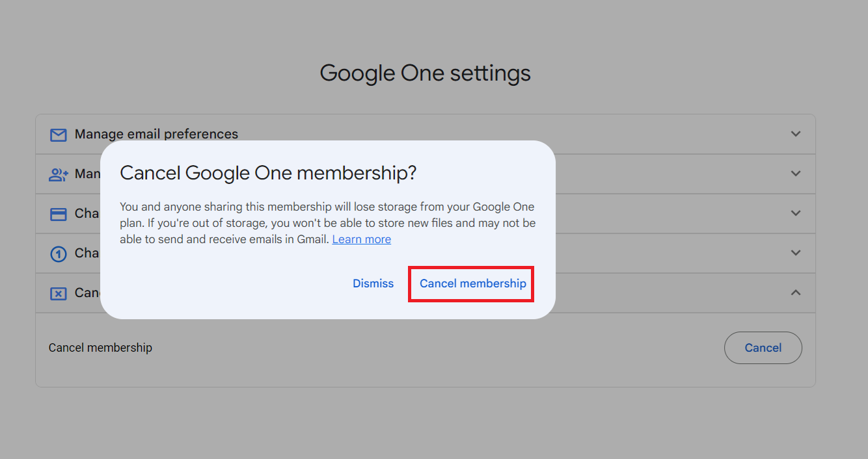Viewport: 868px width, 459px height.
Task: Expand the Manage email preferences section chevron
Action: click(x=795, y=134)
